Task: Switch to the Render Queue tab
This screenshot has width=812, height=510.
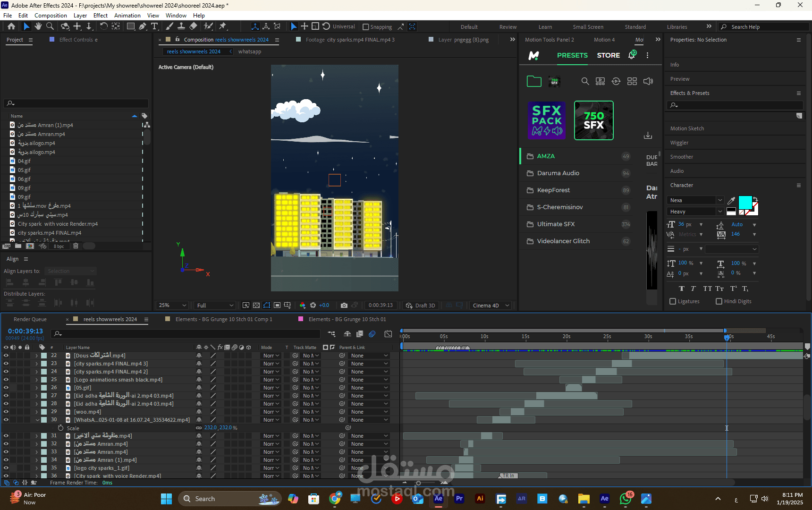Action: (30, 319)
